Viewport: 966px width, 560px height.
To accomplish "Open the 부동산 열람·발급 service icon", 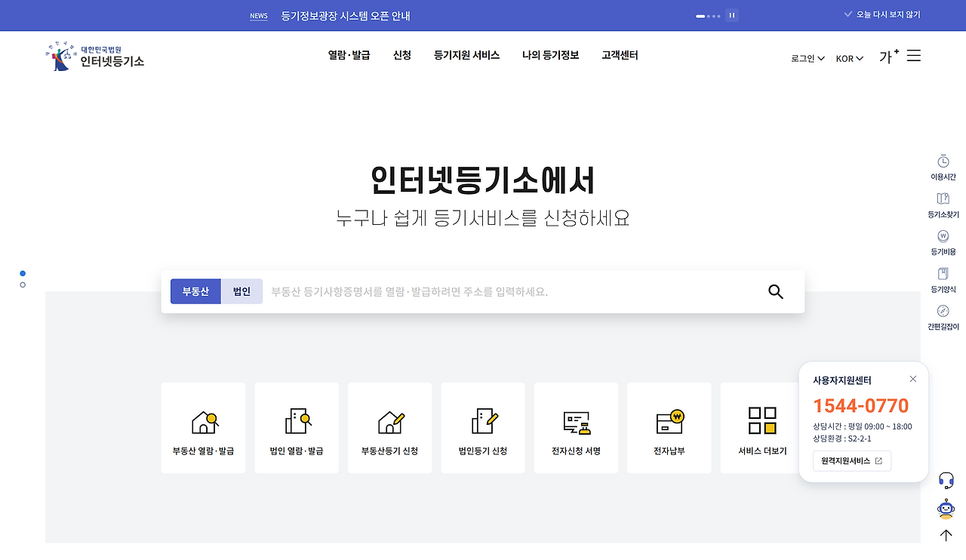I will click(203, 427).
